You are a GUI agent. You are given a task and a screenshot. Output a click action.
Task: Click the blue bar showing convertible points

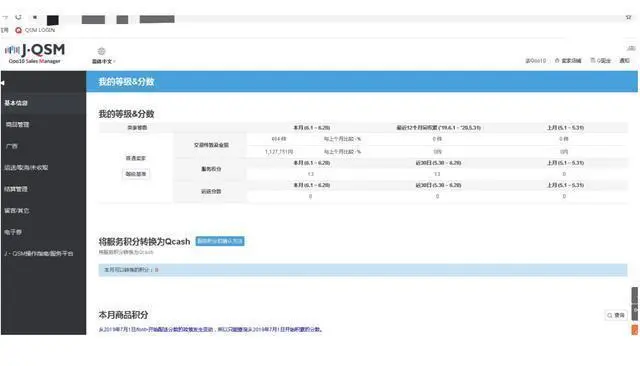pos(363,270)
